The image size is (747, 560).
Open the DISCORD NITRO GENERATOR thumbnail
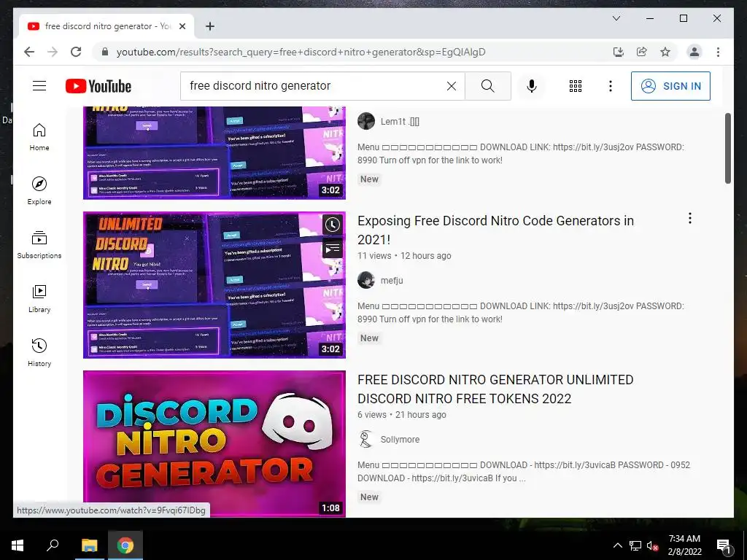[x=214, y=444]
